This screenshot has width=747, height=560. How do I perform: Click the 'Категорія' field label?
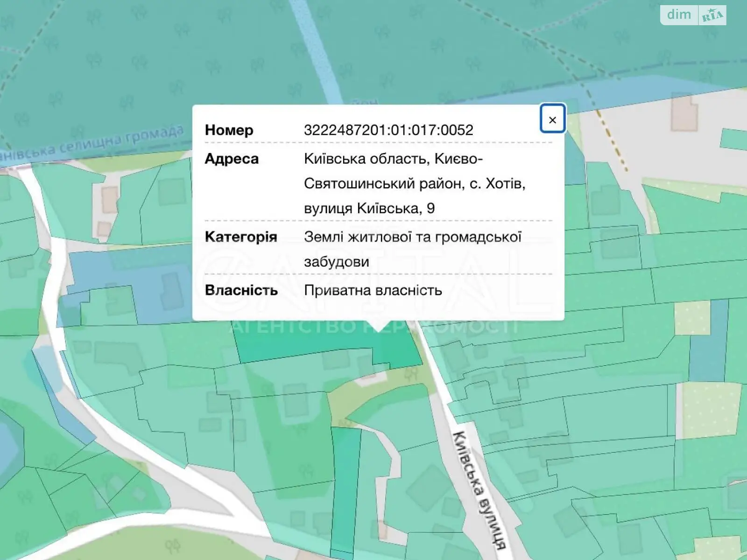(241, 237)
